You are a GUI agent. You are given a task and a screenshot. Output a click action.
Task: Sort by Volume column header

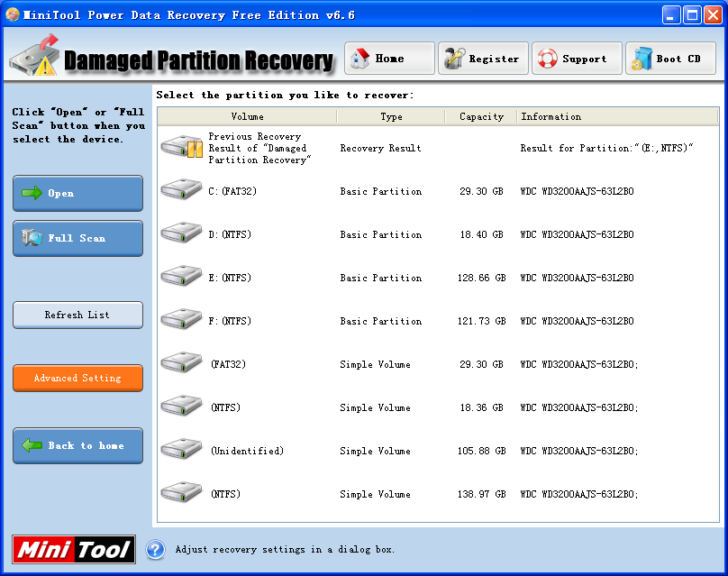click(x=247, y=116)
